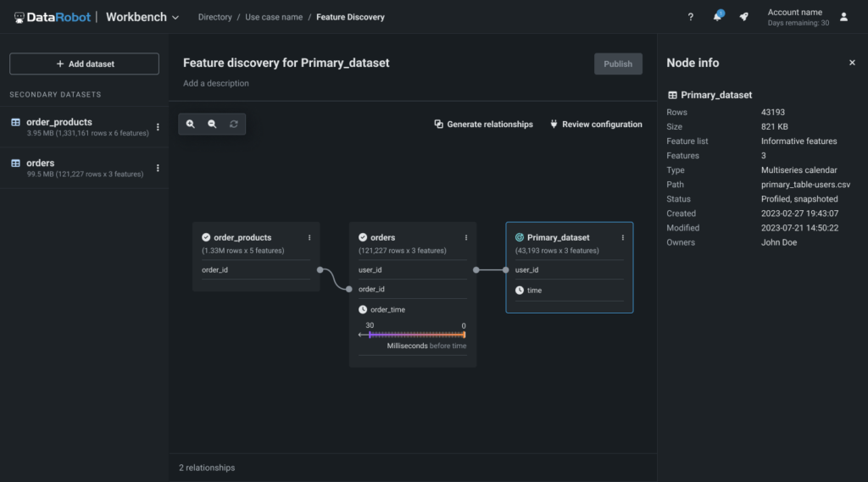Click connector dot on order_products order_id
This screenshot has height=482, width=868.
pos(320,270)
